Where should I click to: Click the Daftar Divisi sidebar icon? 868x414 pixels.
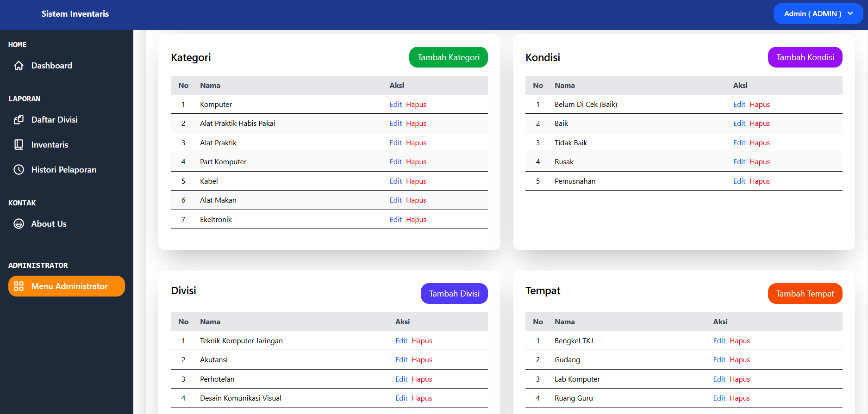[19, 120]
